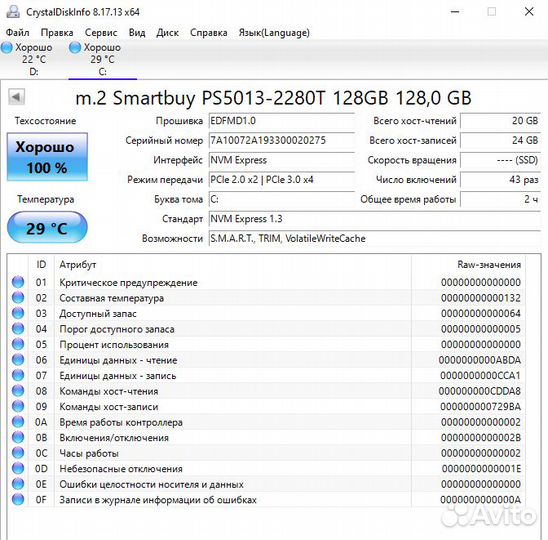Click the CrystalDiskInfo app icon in title bar
Viewport: 548px width, 540px height.
[13, 12]
